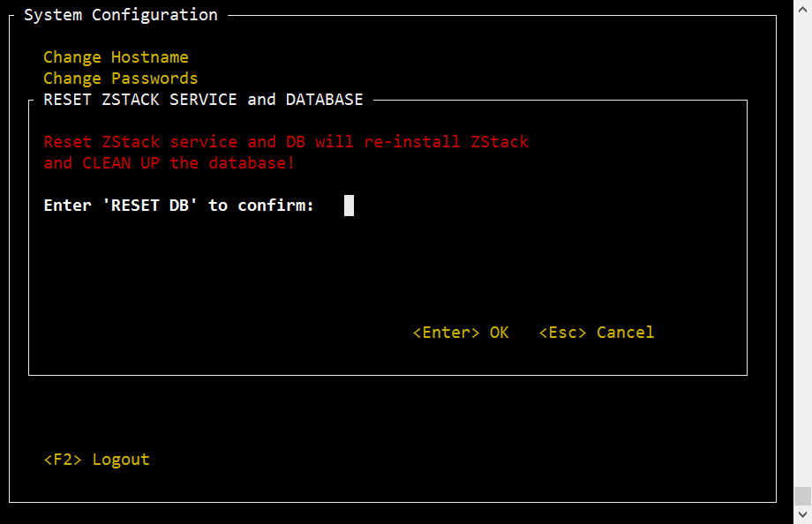This screenshot has width=812, height=524.
Task: Click the quoted 'RESET DB' phrase in prompt
Action: click(150, 206)
